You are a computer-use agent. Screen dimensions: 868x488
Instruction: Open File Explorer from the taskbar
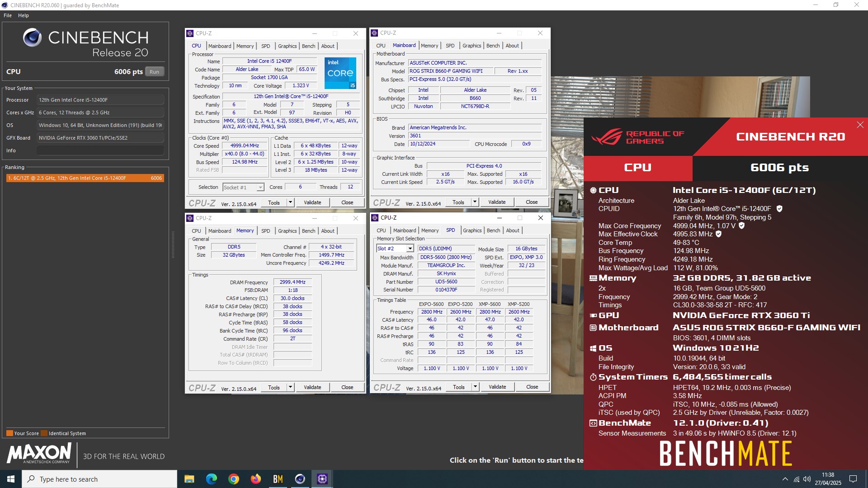189,479
